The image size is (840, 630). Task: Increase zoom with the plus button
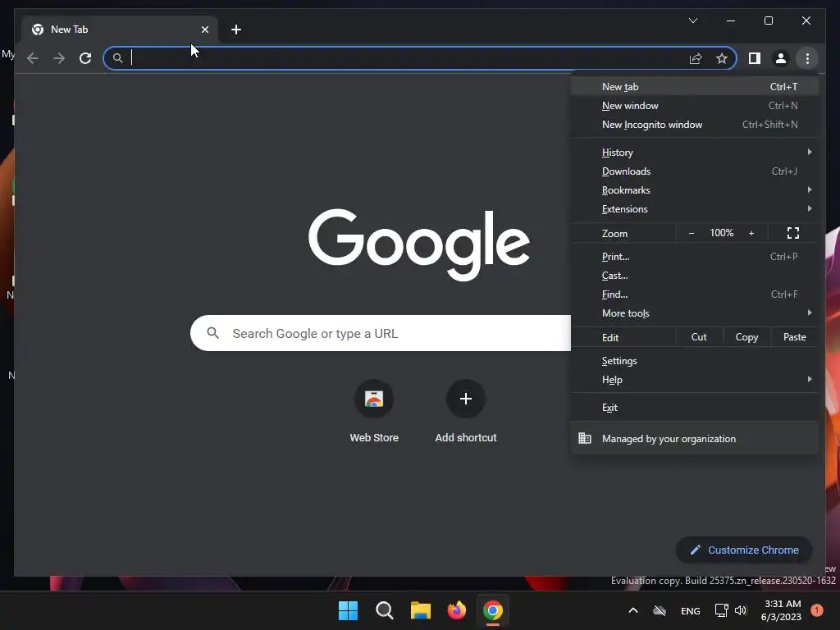click(x=751, y=233)
